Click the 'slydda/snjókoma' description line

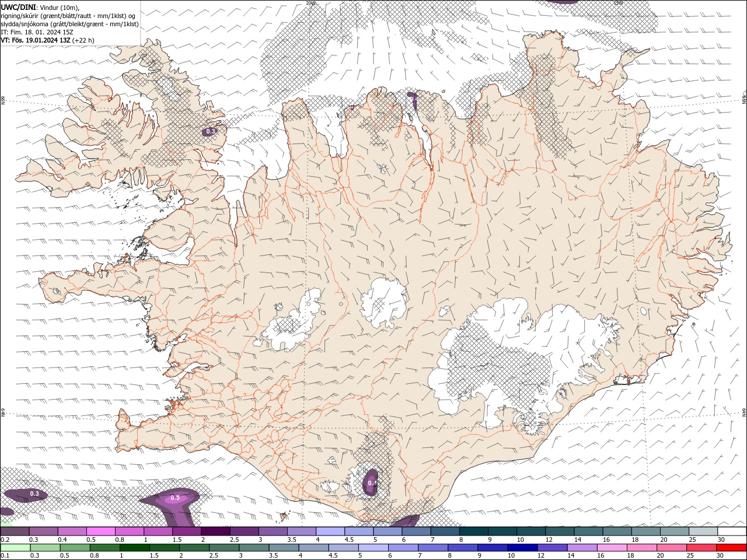[70, 24]
